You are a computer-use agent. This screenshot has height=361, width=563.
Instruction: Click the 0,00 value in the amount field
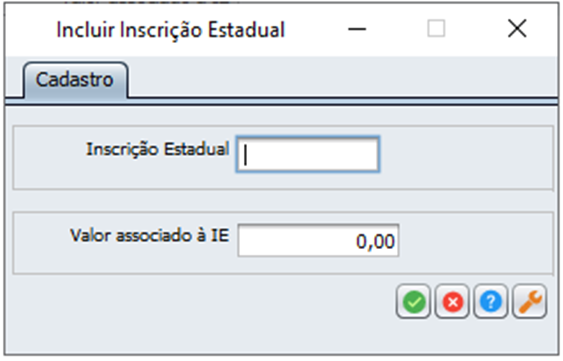point(375,241)
